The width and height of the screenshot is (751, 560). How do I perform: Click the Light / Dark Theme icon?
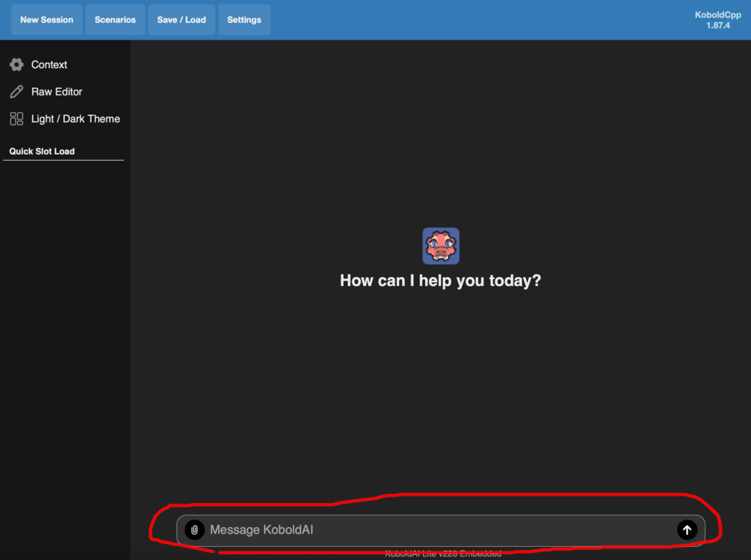click(x=16, y=119)
